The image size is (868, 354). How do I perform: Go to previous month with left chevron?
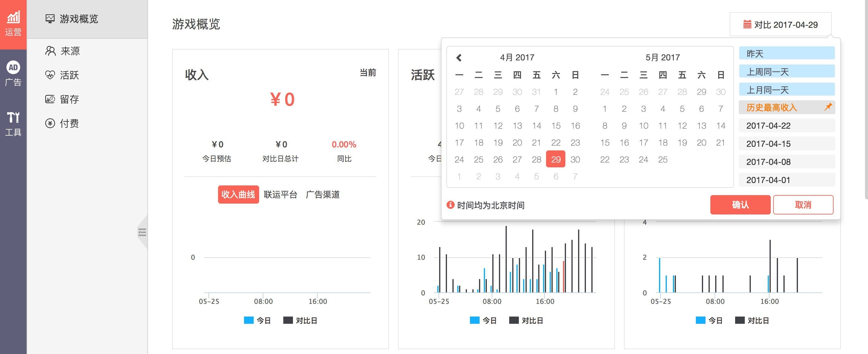tap(459, 58)
